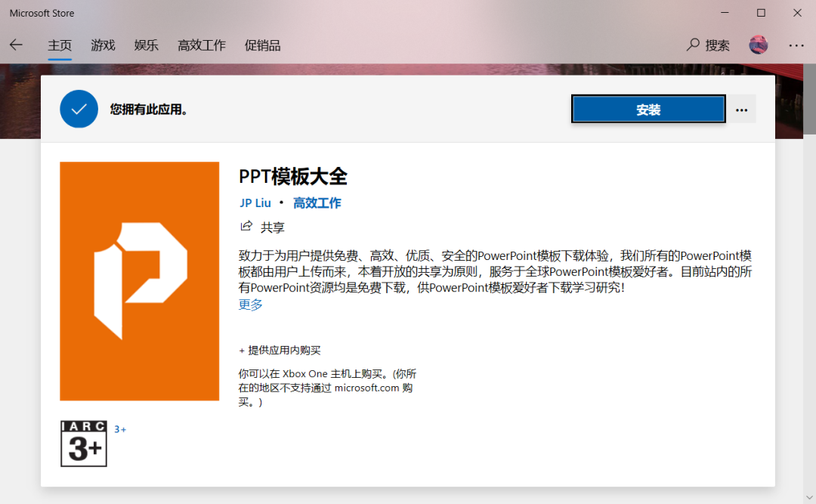The height and width of the screenshot is (504, 816).
Task: Minimize the Microsoft Store window
Action: [x=725, y=13]
